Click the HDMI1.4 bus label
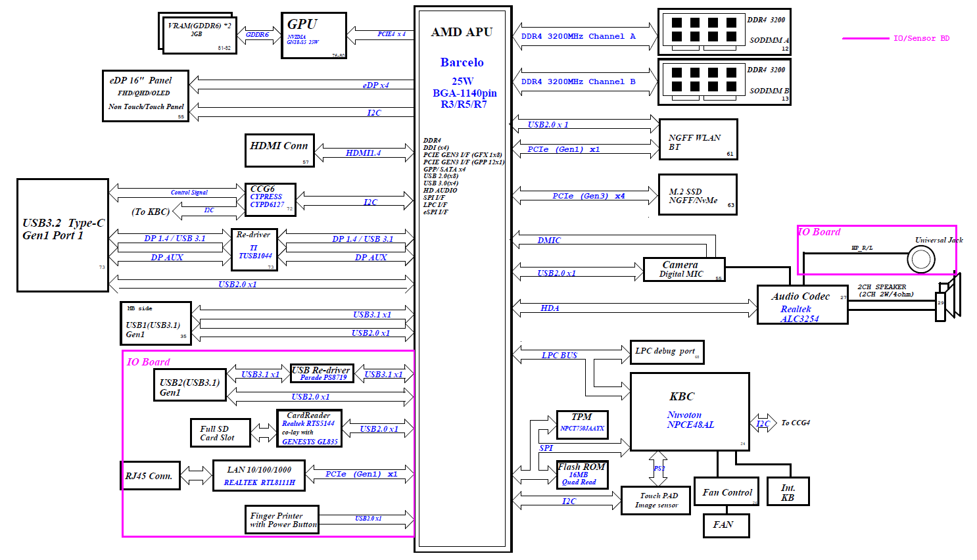Image resolution: width=977 pixels, height=560 pixels. 363,153
